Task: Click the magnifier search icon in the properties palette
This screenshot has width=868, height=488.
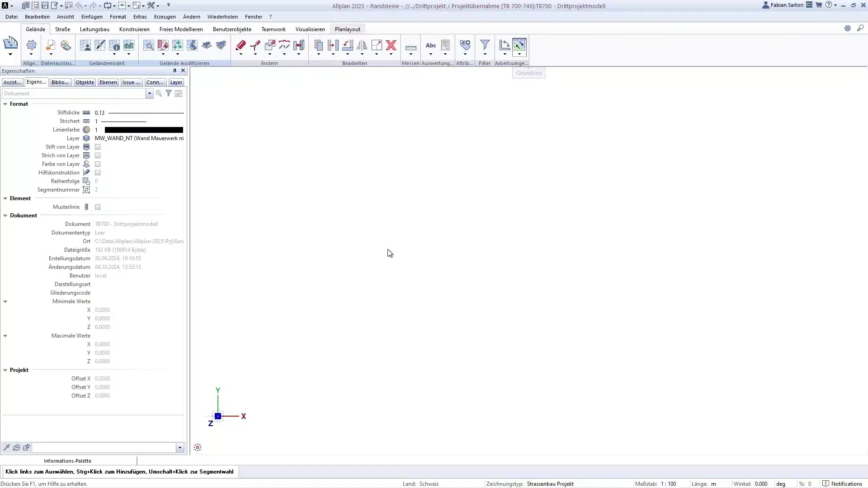Action: point(159,93)
